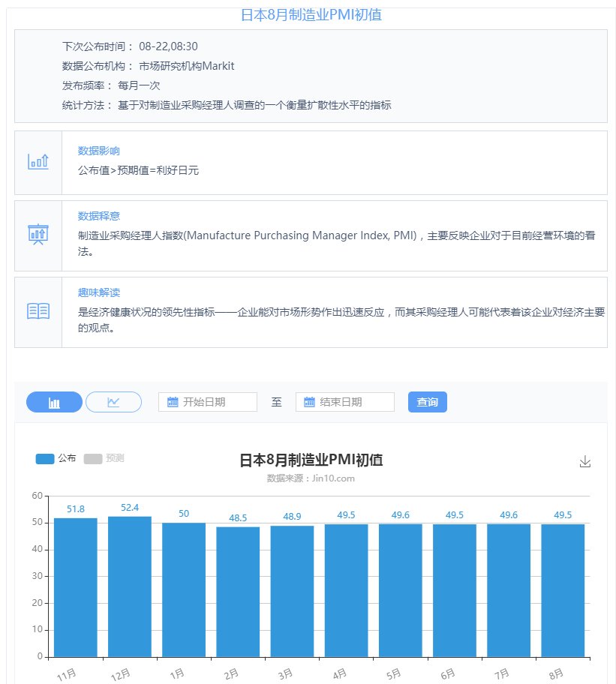Viewport: 616px width, 684px height.
Task: Click the 8月 bar in the chart
Action: pos(562,591)
